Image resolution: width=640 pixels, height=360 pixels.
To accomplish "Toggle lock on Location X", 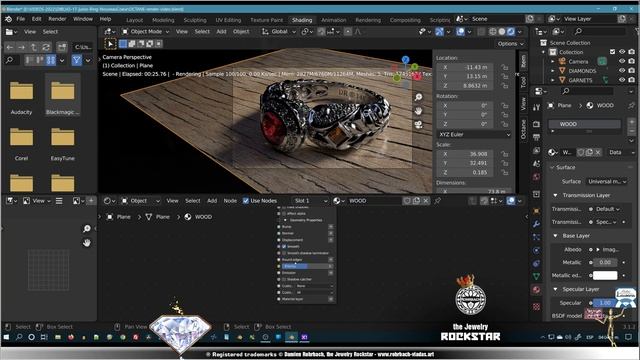I will pos(505,67).
